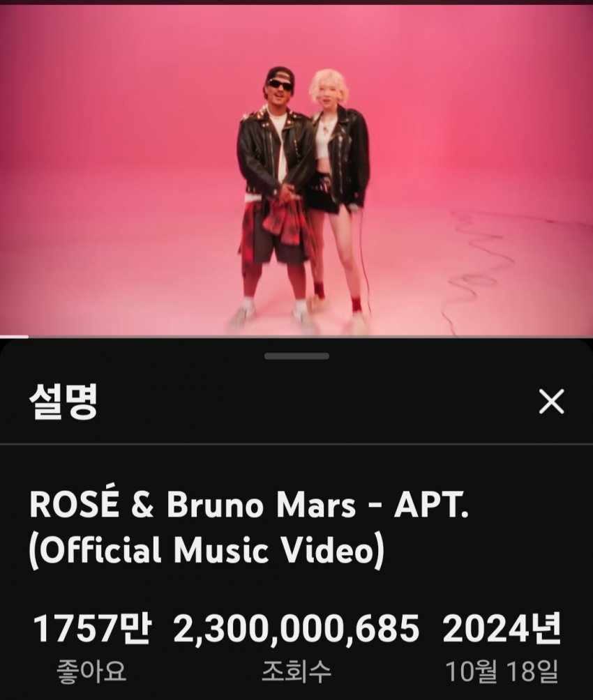Tap the dark strip above the video

click(x=296, y=2)
